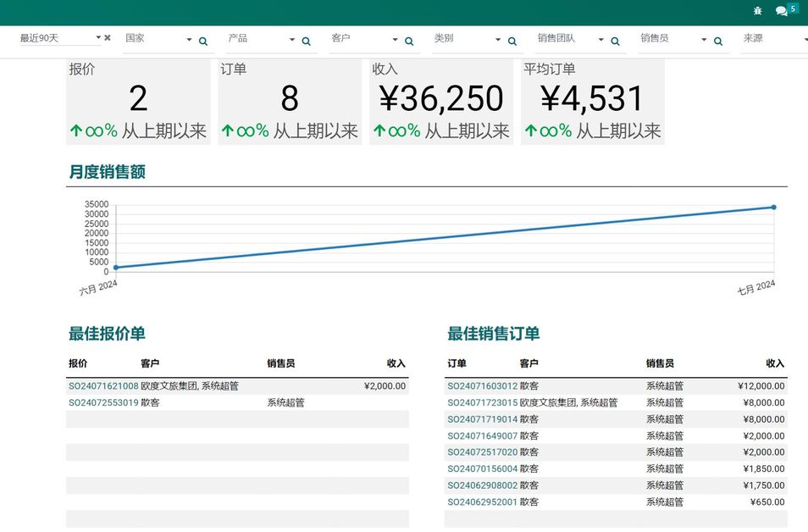Open sales order SO24071603012
This screenshot has height=532, width=808.
click(482, 386)
